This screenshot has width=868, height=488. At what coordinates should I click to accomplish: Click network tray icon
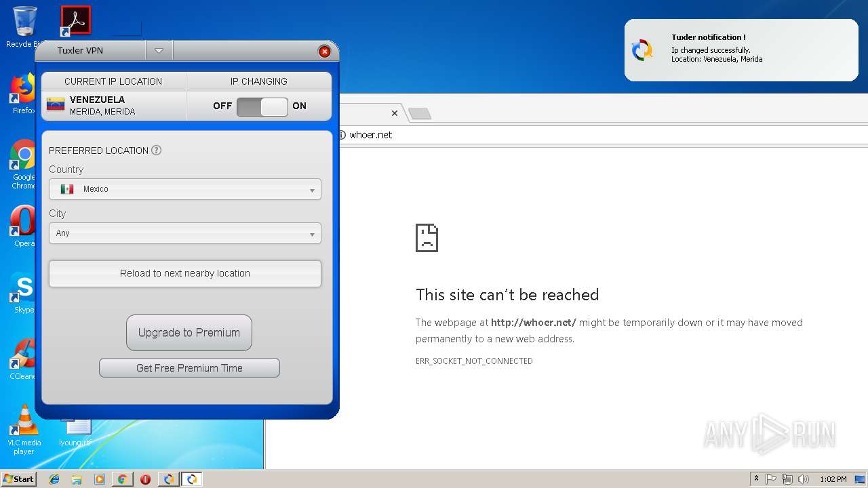(787, 479)
